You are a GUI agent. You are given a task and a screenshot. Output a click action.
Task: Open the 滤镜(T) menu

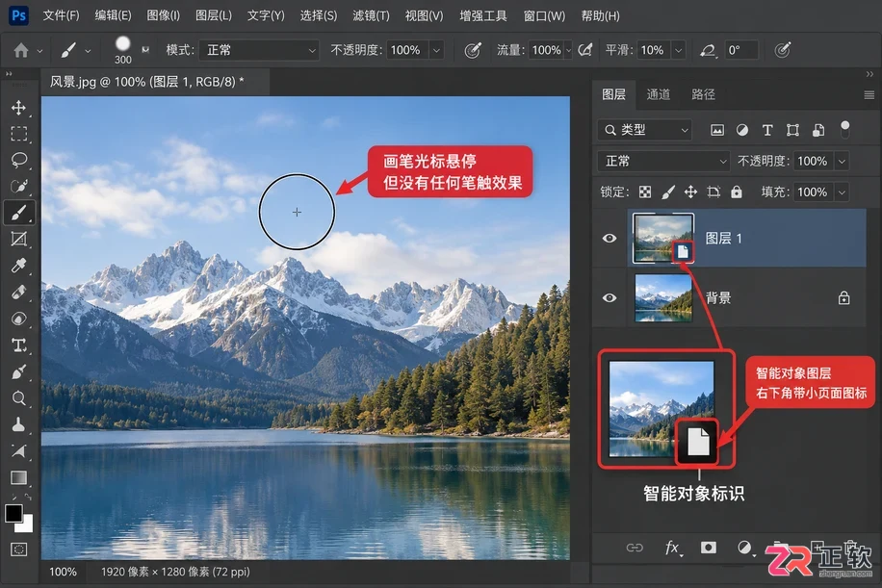pos(372,15)
